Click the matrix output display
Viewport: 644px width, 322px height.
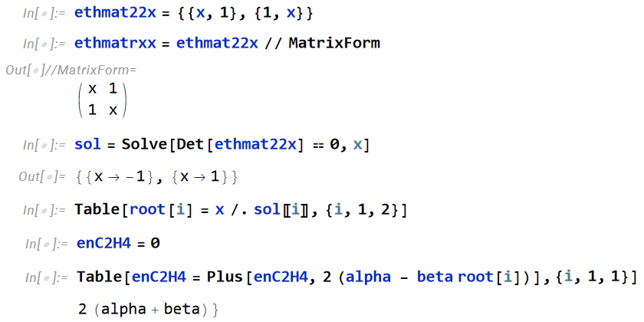103,99
